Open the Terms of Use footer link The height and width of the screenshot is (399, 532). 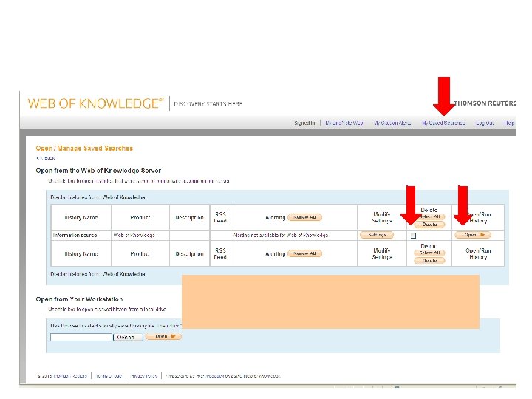tap(109, 376)
